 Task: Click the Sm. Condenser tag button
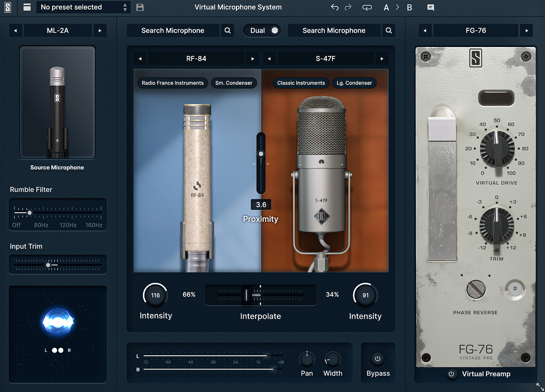pyautogui.click(x=234, y=83)
